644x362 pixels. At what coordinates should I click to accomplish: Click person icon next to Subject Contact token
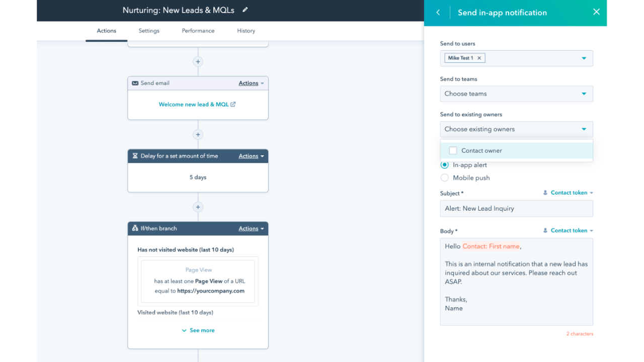point(545,193)
